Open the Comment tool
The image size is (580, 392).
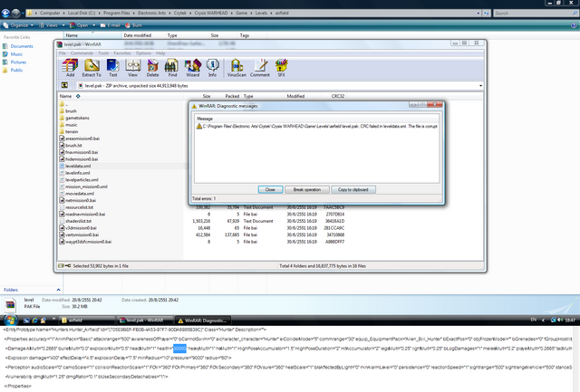coord(260,68)
